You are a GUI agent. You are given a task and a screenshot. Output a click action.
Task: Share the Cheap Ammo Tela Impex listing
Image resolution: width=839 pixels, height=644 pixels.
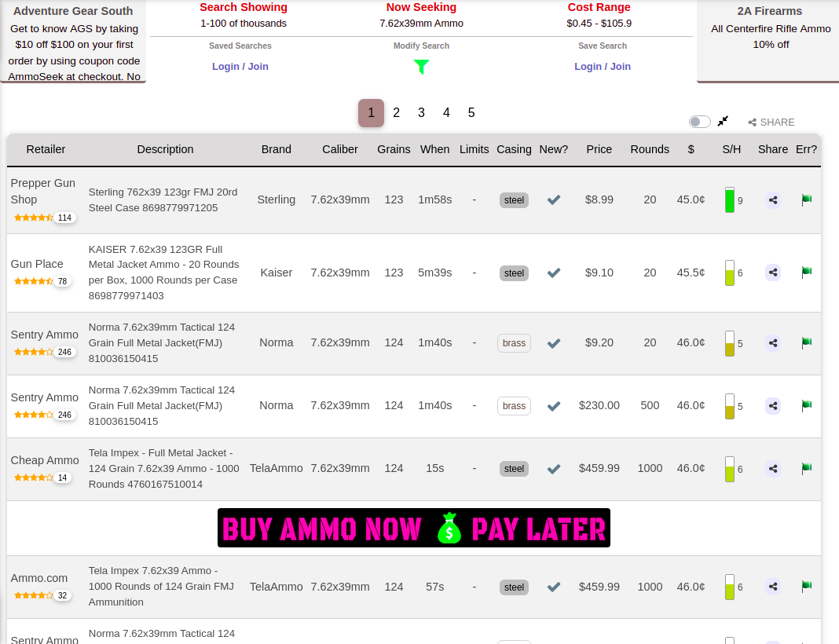(773, 469)
